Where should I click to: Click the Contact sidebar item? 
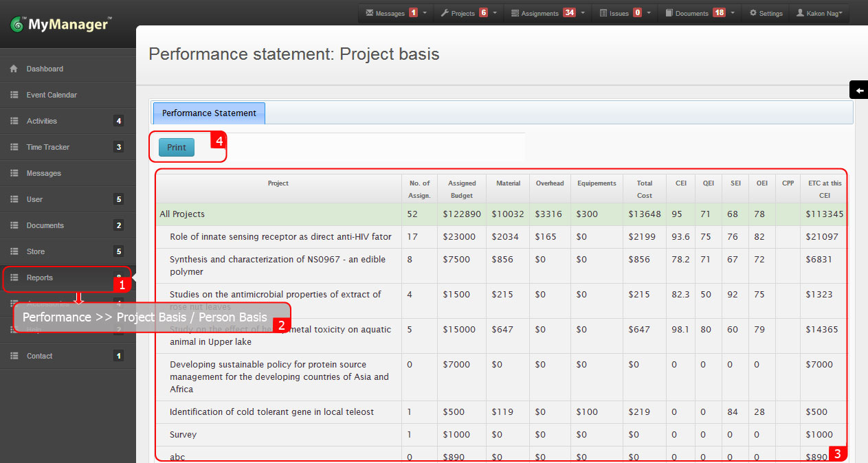click(x=39, y=356)
